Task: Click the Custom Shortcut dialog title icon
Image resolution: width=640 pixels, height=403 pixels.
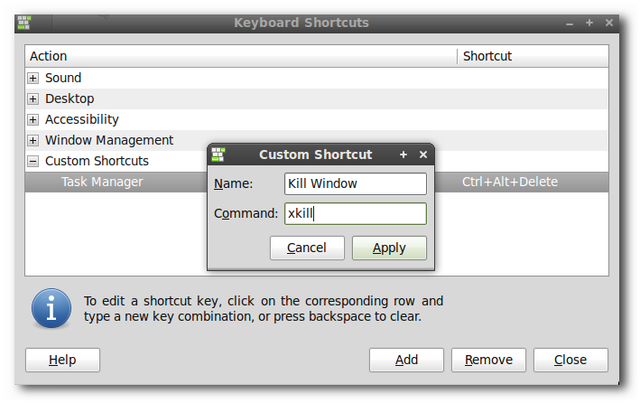Action: [218, 155]
